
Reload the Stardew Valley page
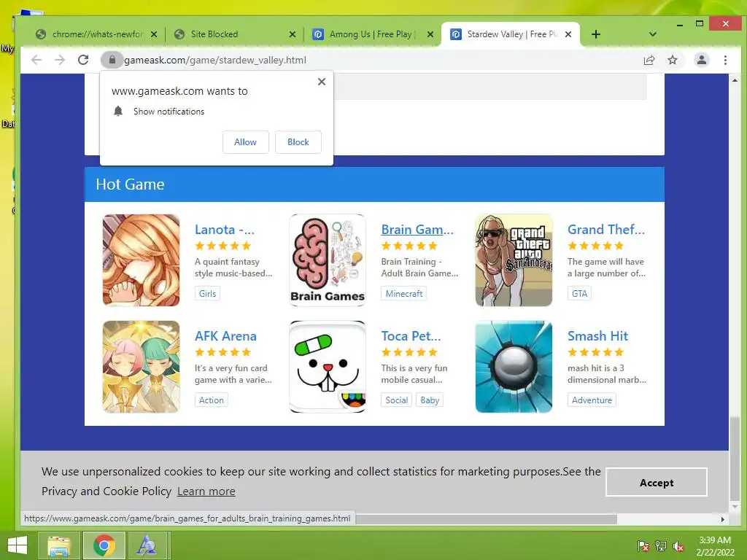[83, 60]
